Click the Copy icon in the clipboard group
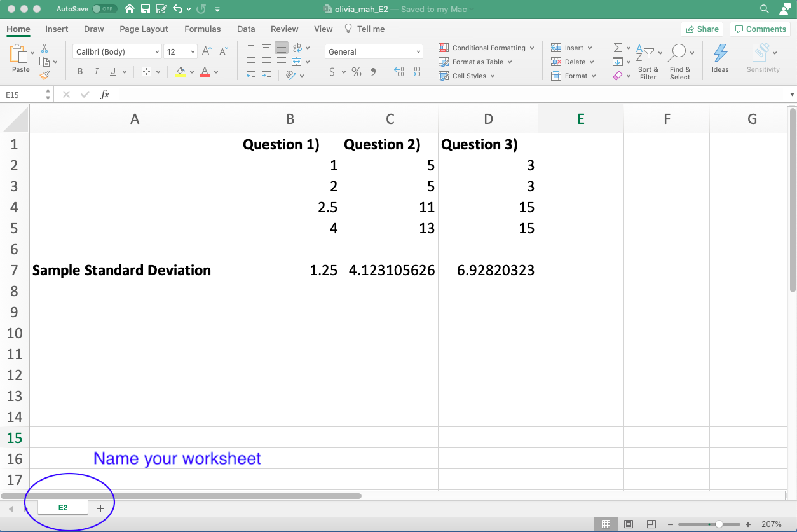 (44, 62)
